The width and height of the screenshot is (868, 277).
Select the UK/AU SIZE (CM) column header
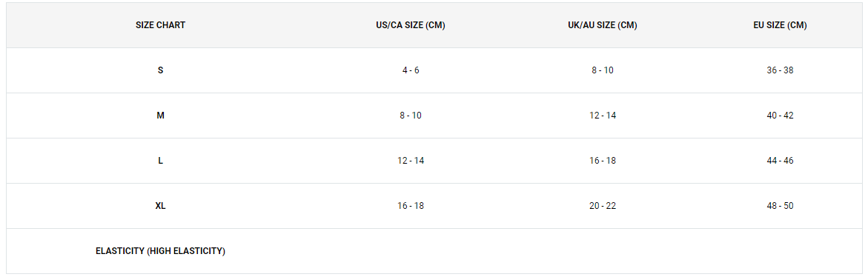point(603,25)
